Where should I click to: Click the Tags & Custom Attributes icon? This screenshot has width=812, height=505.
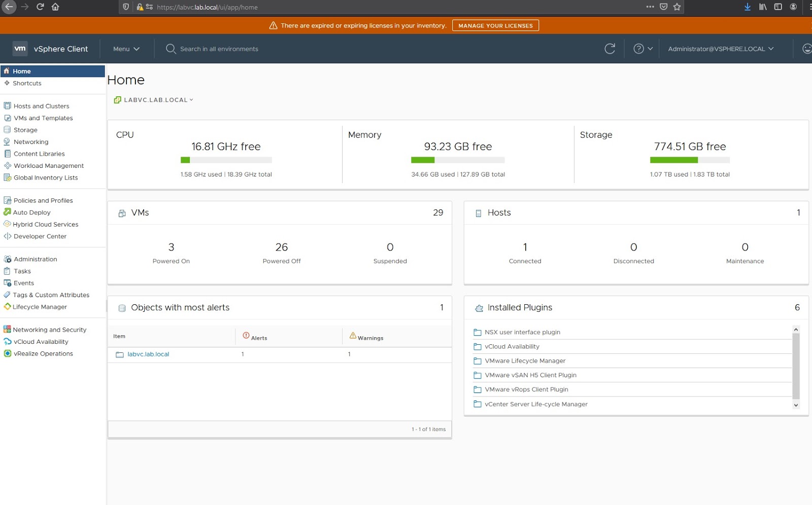[7, 295]
